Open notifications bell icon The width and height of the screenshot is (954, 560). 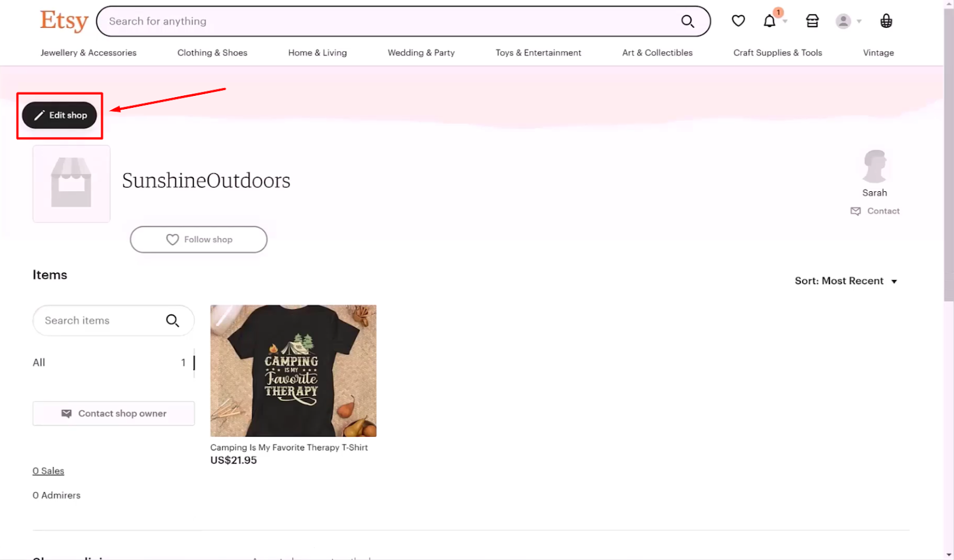(x=770, y=21)
